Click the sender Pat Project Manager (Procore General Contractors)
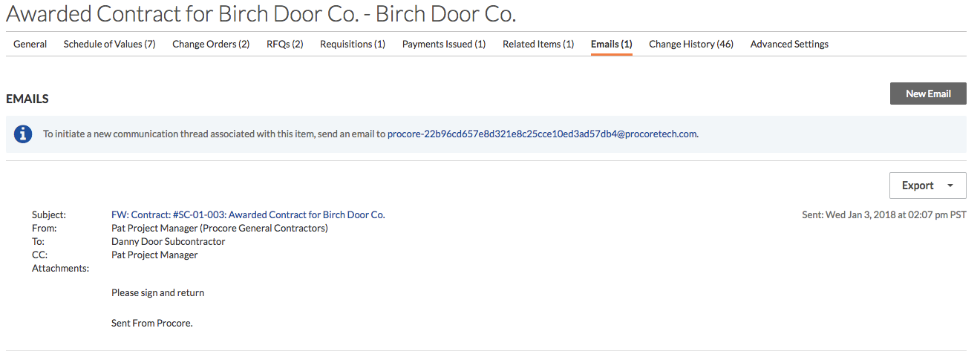980x354 pixels. pos(220,228)
